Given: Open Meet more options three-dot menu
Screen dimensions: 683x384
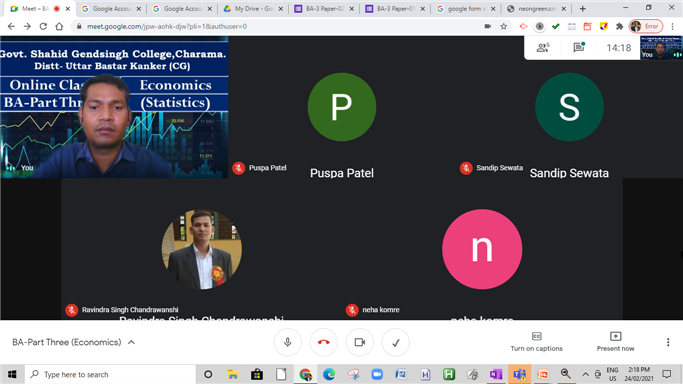Looking at the screenshot, I should coord(668,342).
